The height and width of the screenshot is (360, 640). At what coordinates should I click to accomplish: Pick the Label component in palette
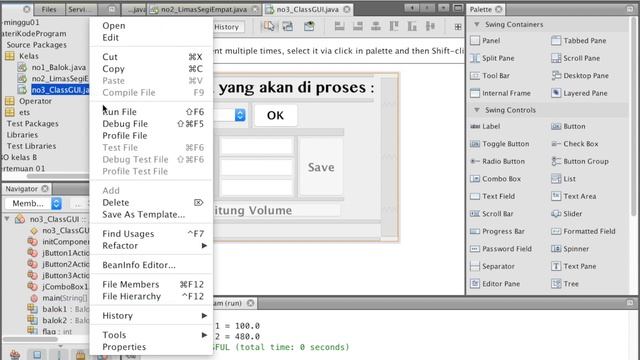[485, 127]
